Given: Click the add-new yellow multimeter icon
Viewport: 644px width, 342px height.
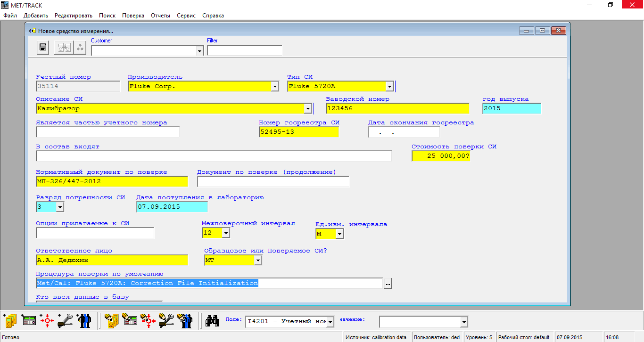Looking at the screenshot, I should pos(10,321).
